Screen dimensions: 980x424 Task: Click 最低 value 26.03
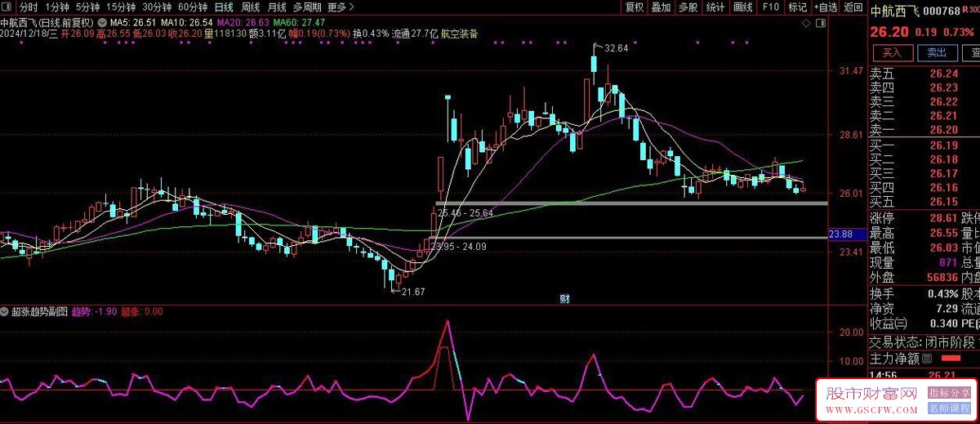(943, 248)
